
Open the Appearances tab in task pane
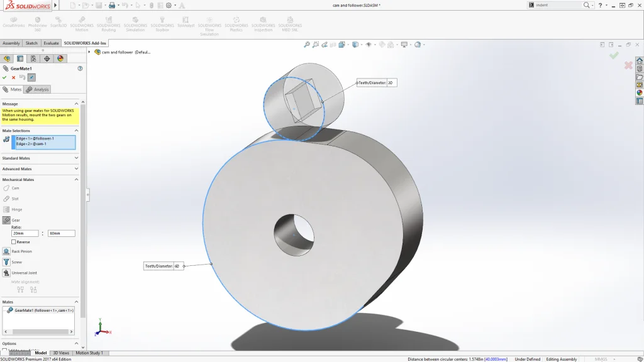point(640,92)
